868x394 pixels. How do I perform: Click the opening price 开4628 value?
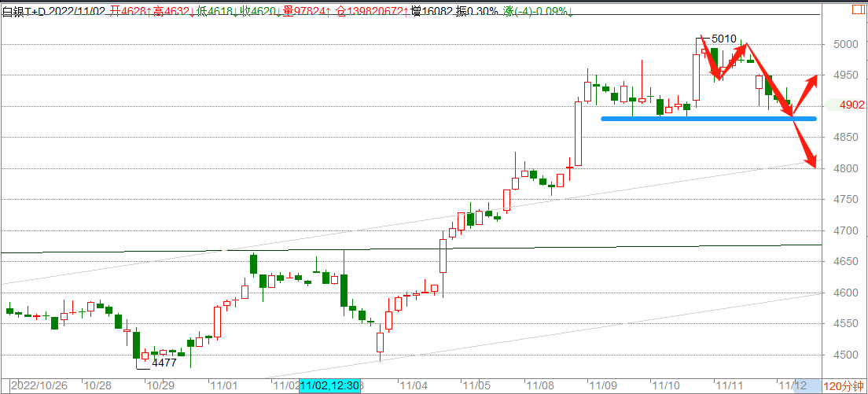pyautogui.click(x=131, y=11)
